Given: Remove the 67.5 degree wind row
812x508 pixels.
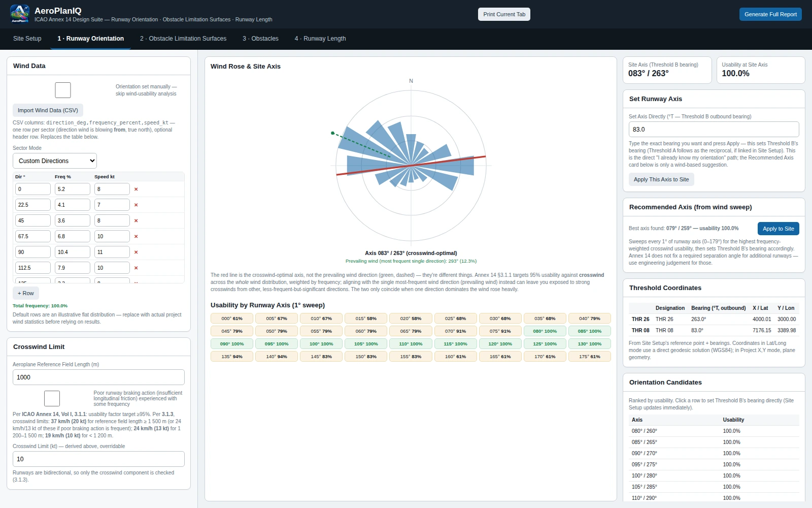Looking at the screenshot, I should [136, 236].
